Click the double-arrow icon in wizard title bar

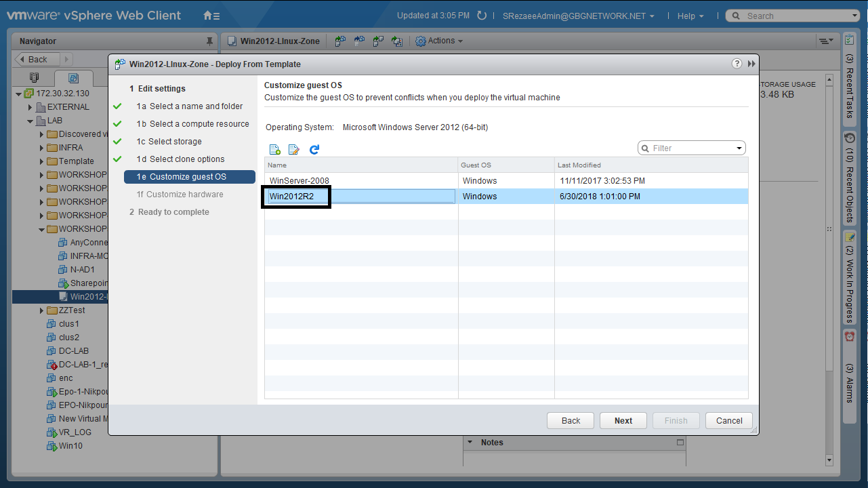[x=751, y=64]
